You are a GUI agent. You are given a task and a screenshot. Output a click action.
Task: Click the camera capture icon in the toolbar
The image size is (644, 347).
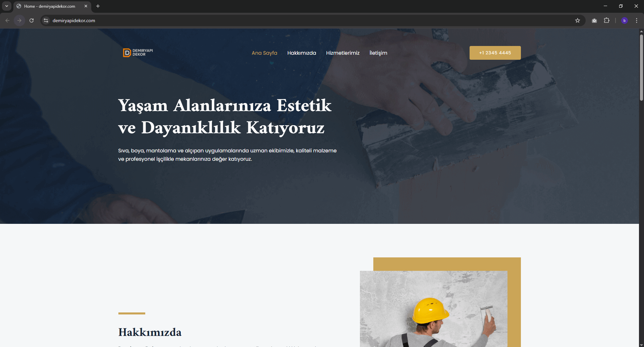point(594,20)
